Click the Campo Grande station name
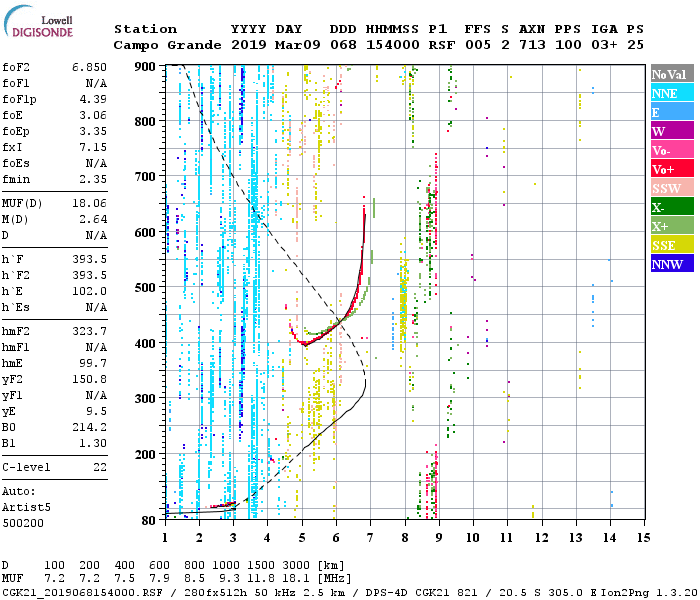Viewport: 700px width, 600px height. [167, 45]
